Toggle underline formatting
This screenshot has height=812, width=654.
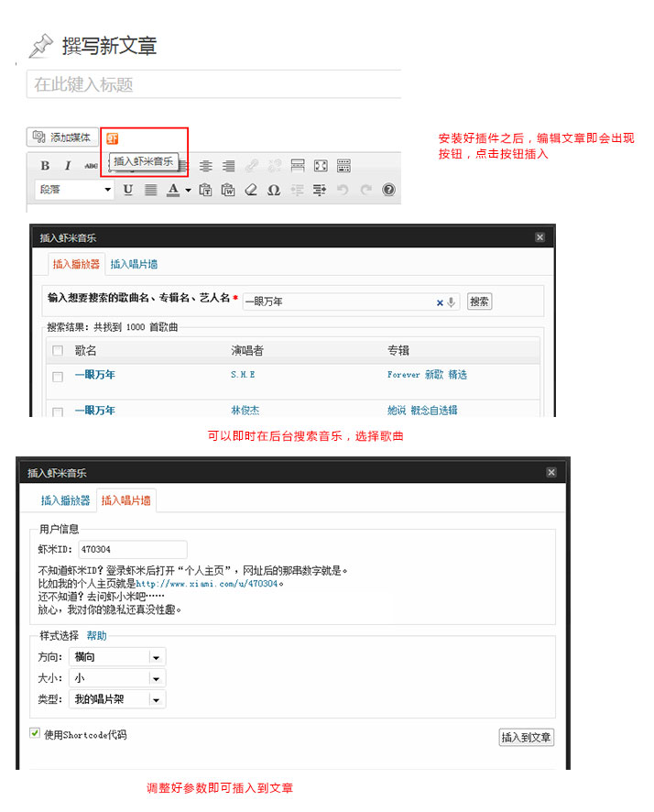coord(128,190)
